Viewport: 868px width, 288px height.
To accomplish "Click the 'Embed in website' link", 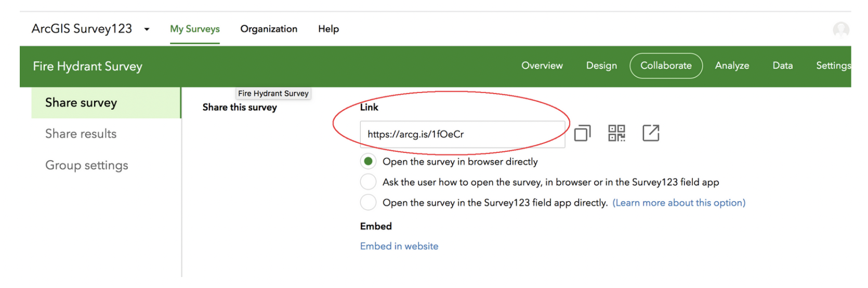I will coord(399,246).
